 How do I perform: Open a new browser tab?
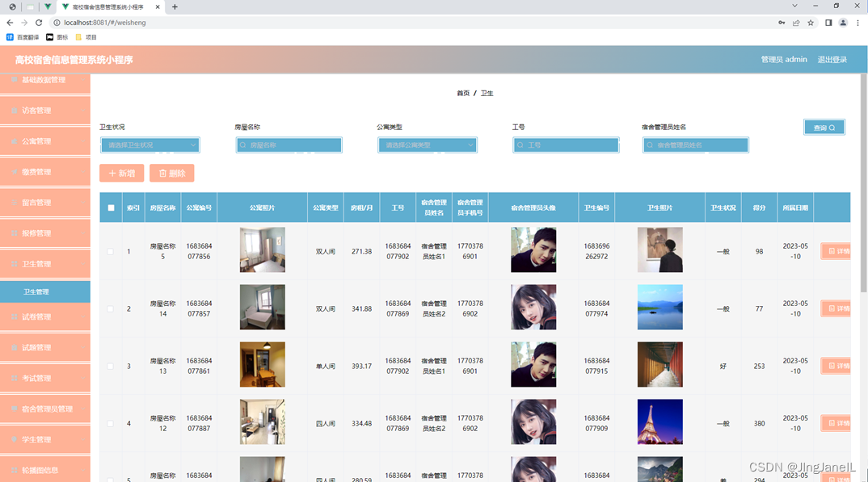point(175,7)
